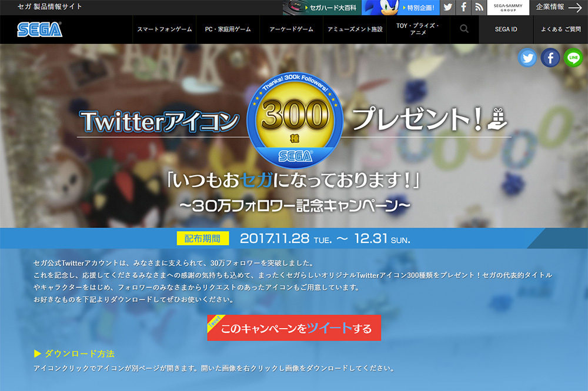
Task: Click date text 2017.11.28 TUE.
Action: pyautogui.click(x=286, y=239)
